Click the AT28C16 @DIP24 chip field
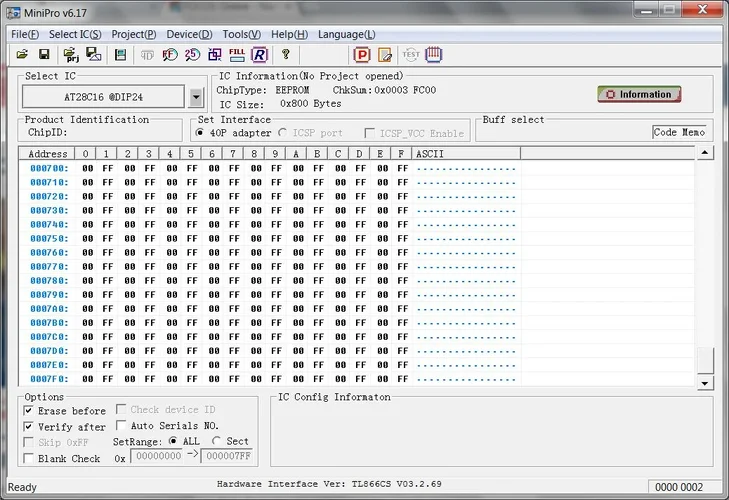Viewport: 729px width, 500px height. 103,97
